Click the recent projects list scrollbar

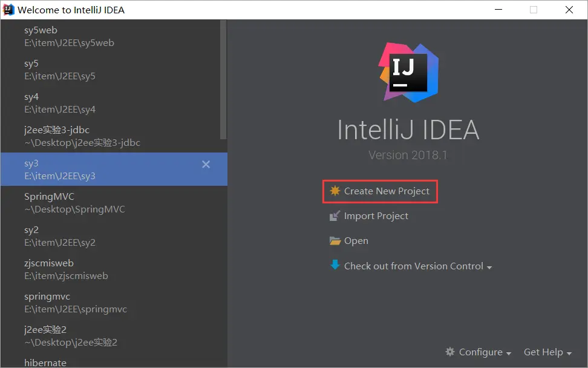click(x=223, y=79)
